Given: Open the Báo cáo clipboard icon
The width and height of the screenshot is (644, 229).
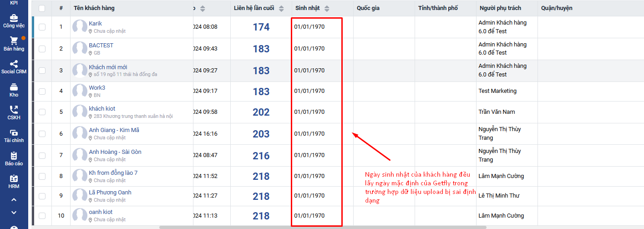Looking at the screenshot, I should [14, 156].
